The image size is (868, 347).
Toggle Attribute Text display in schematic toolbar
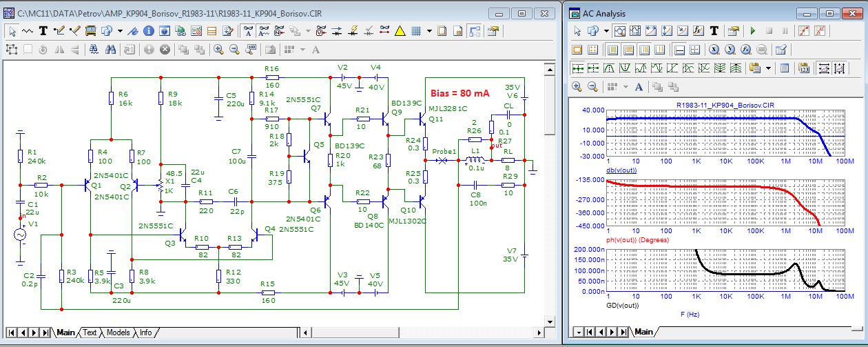(x=264, y=31)
